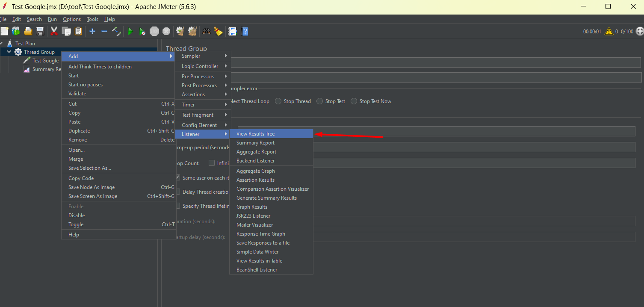Click the binoculars Search icon
The width and height of the screenshot is (644, 307).
point(207,31)
